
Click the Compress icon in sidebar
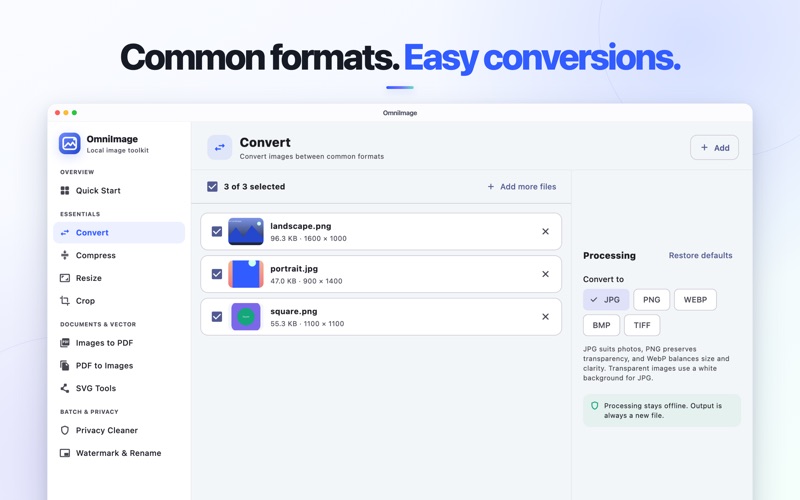[x=65, y=255]
